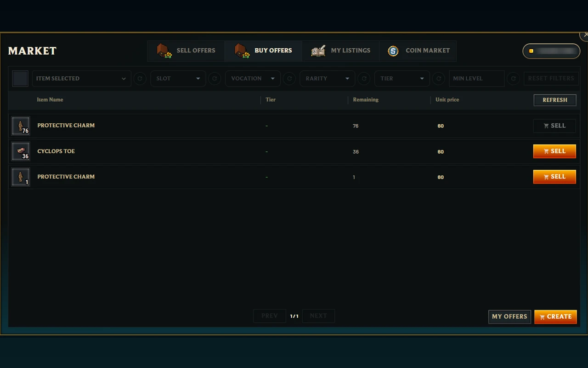The height and width of the screenshot is (368, 588).
Task: Go to the Coin Market tab
Action: [418, 51]
